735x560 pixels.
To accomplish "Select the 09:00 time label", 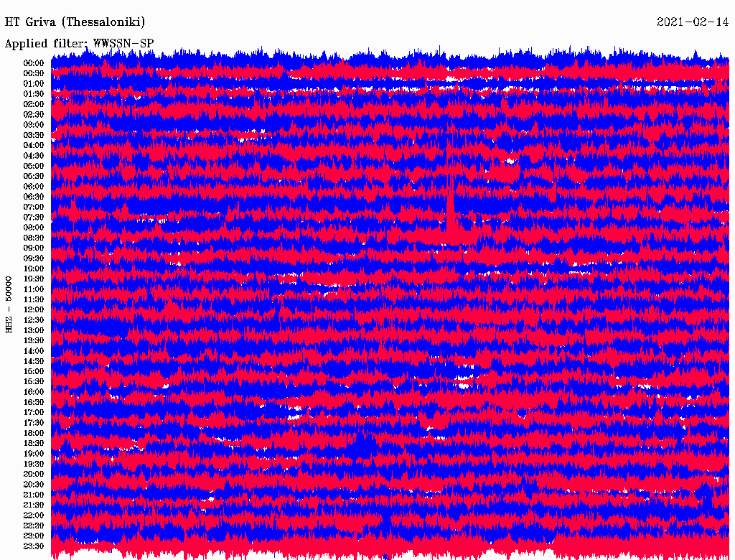I will (34, 248).
